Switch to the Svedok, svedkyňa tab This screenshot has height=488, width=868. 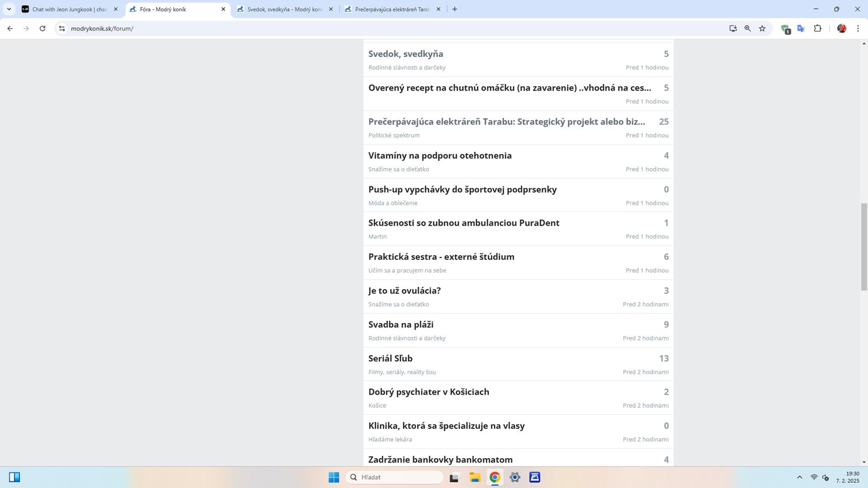pos(284,9)
